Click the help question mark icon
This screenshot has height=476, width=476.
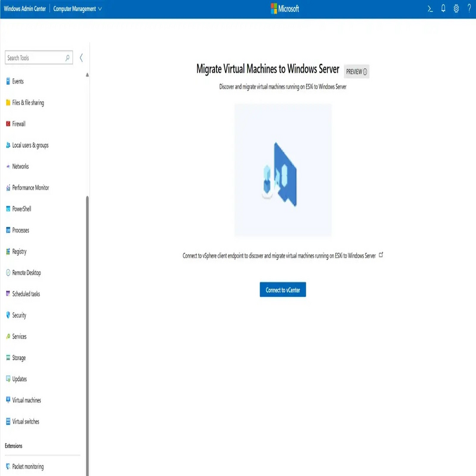pyautogui.click(x=469, y=9)
